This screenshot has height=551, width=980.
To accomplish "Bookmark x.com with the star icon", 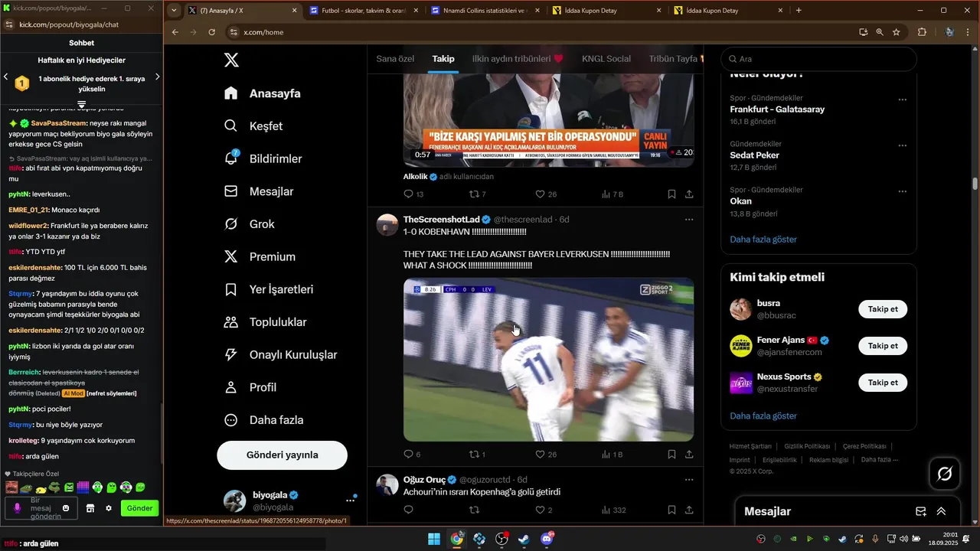I will point(896,32).
